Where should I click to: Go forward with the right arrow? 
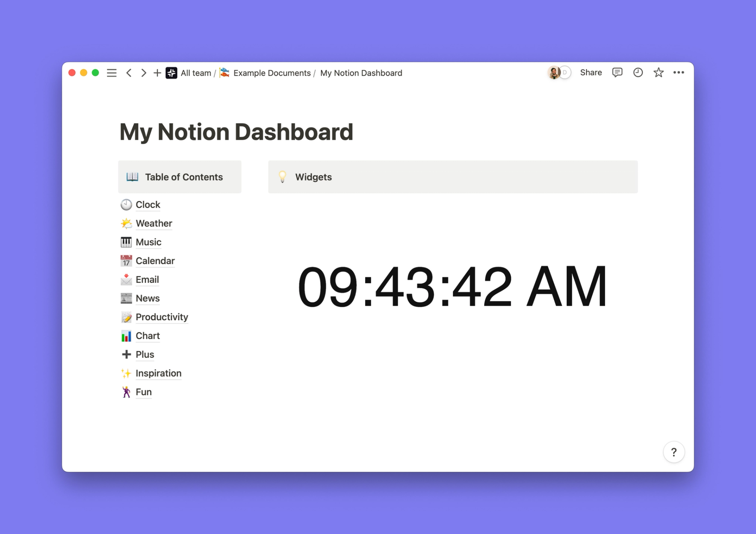(x=143, y=73)
